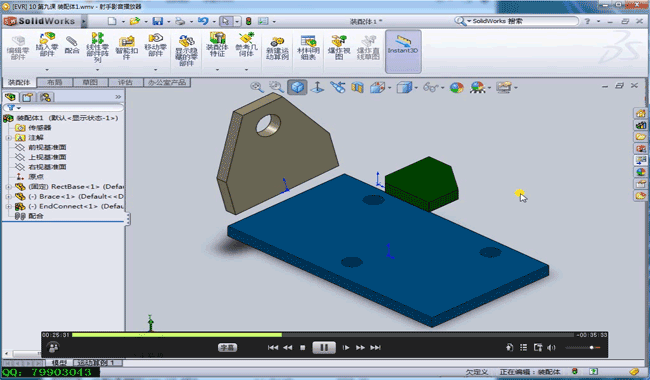The width and height of the screenshot is (650, 380).
Task: Click inside the SolidWorks search field
Action: [x=522, y=21]
